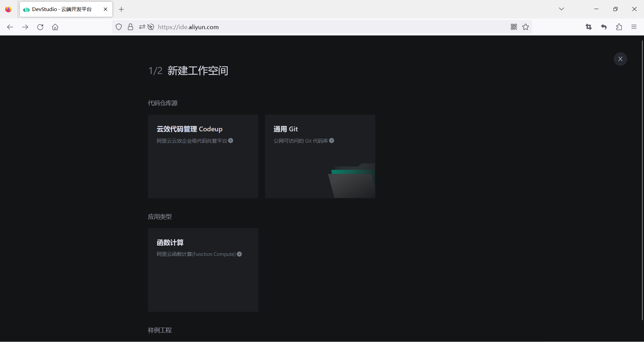This screenshot has height=342, width=644.
Task: Close the new workspace wizard
Action: 620,59
